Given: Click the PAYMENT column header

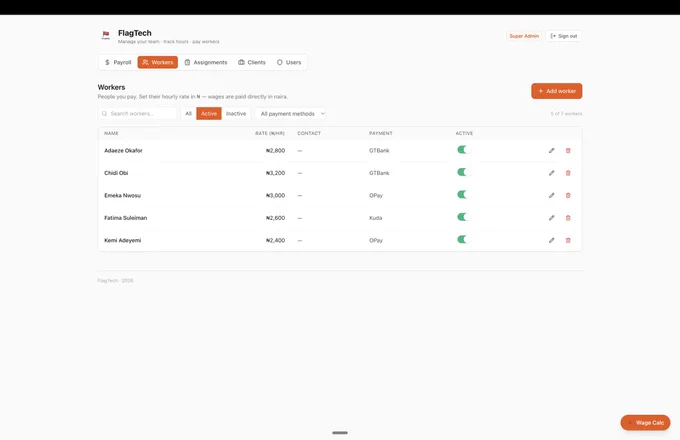Looking at the screenshot, I should [x=381, y=134].
